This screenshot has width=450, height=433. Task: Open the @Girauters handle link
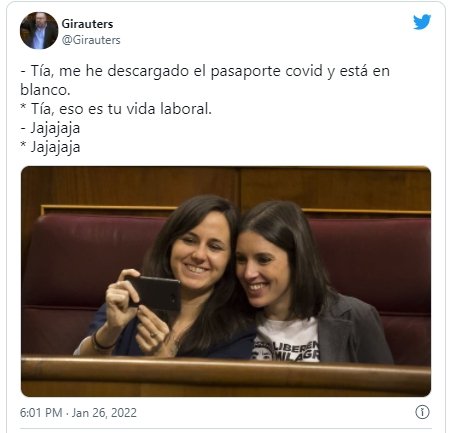[x=91, y=40]
